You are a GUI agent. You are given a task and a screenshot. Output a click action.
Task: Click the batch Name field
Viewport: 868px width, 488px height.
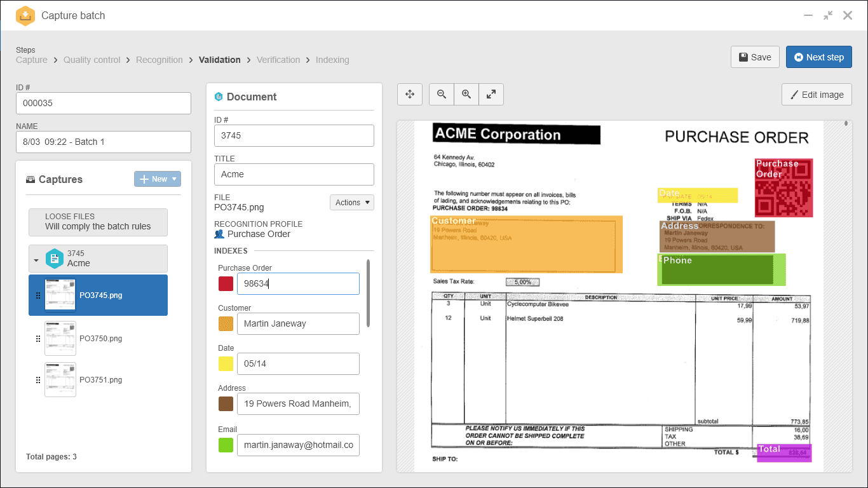(x=104, y=142)
